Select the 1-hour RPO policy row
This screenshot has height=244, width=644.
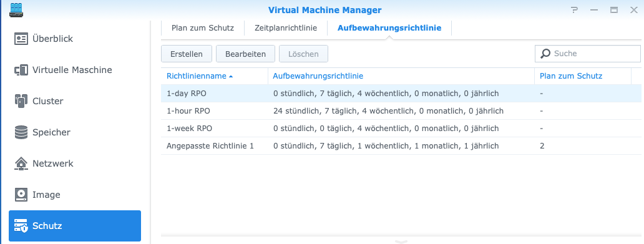tap(401, 111)
